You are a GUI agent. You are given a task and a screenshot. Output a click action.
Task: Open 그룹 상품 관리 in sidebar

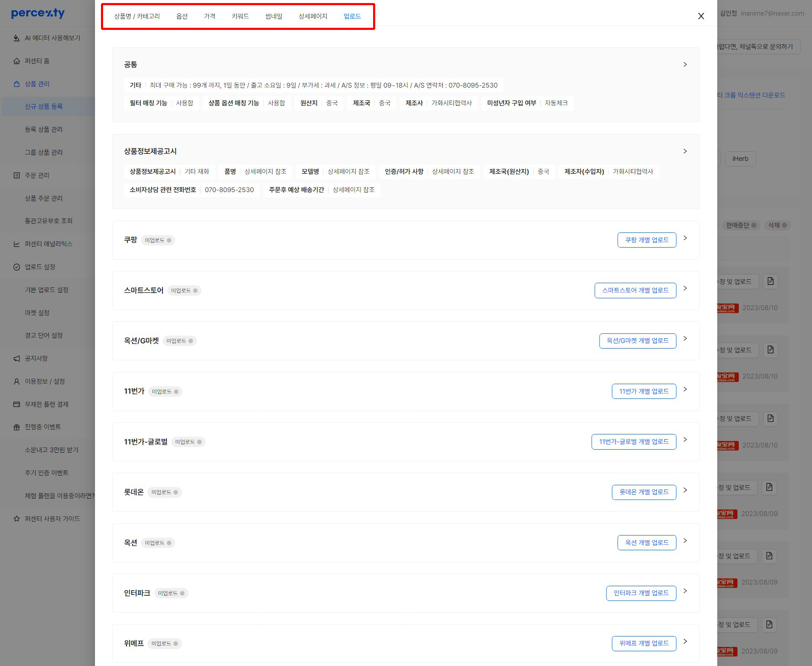point(44,153)
